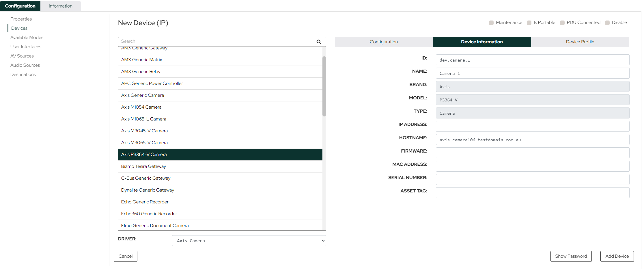Click the empty IP ADDRESS field
The image size is (644, 269).
click(533, 126)
